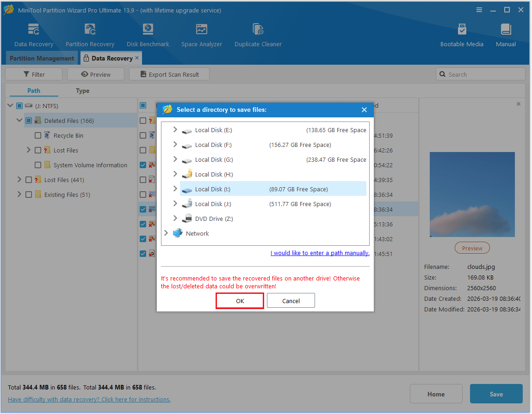Open the Data Recovery tool icon

tap(33, 30)
